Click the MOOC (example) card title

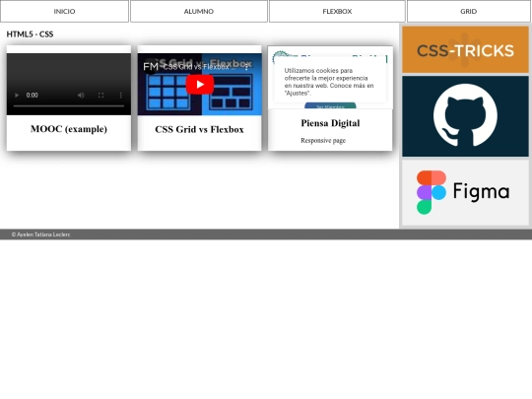(69, 129)
